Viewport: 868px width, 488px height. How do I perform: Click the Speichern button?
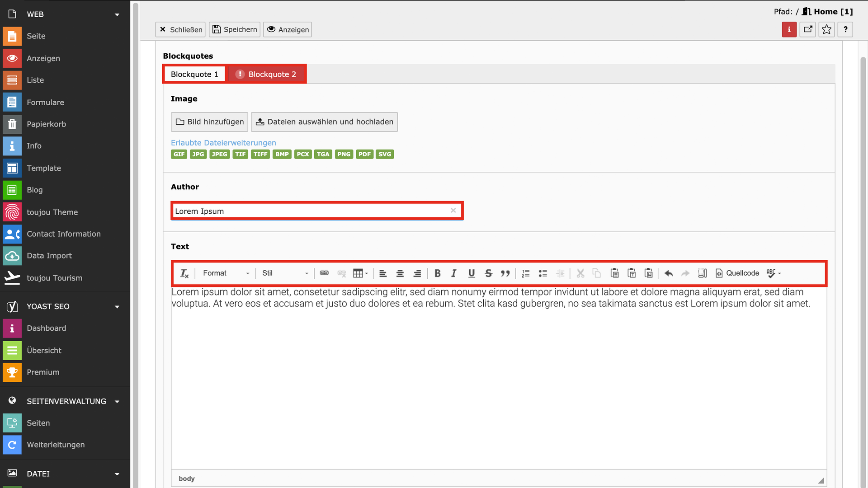coord(235,30)
